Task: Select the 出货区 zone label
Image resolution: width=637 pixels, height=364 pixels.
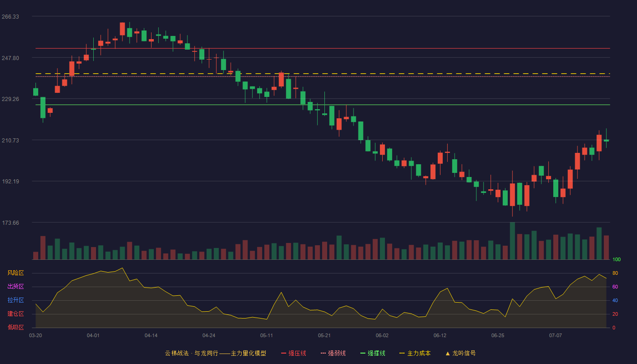Action: pos(15,287)
